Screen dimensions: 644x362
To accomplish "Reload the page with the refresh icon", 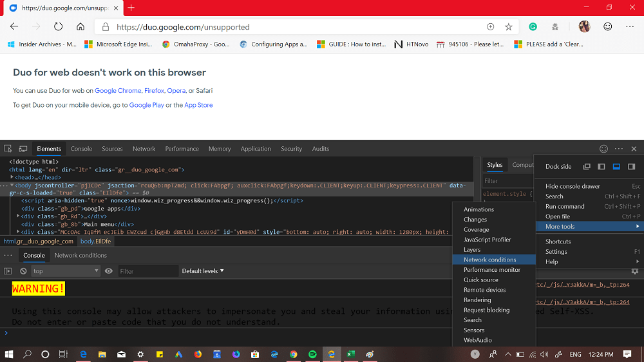I will pos(59,26).
